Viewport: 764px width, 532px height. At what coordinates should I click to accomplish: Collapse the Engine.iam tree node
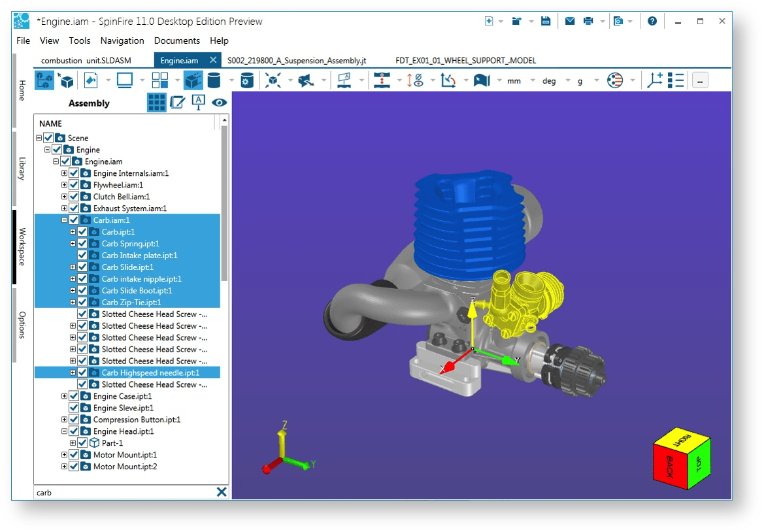point(56,161)
